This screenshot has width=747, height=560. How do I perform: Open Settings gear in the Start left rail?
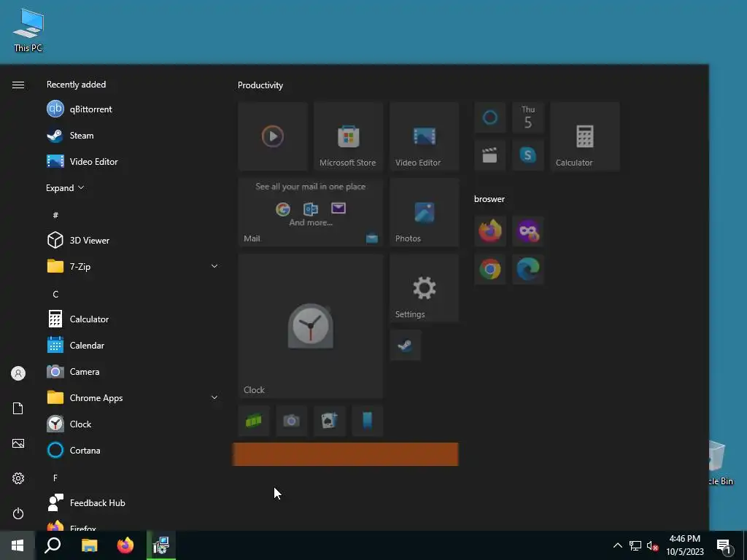(18, 478)
